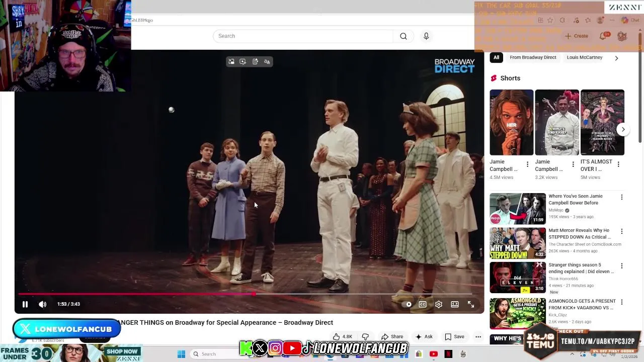This screenshot has width=644, height=362.
Task: Open the Windows Start menu
Action: click(181, 354)
